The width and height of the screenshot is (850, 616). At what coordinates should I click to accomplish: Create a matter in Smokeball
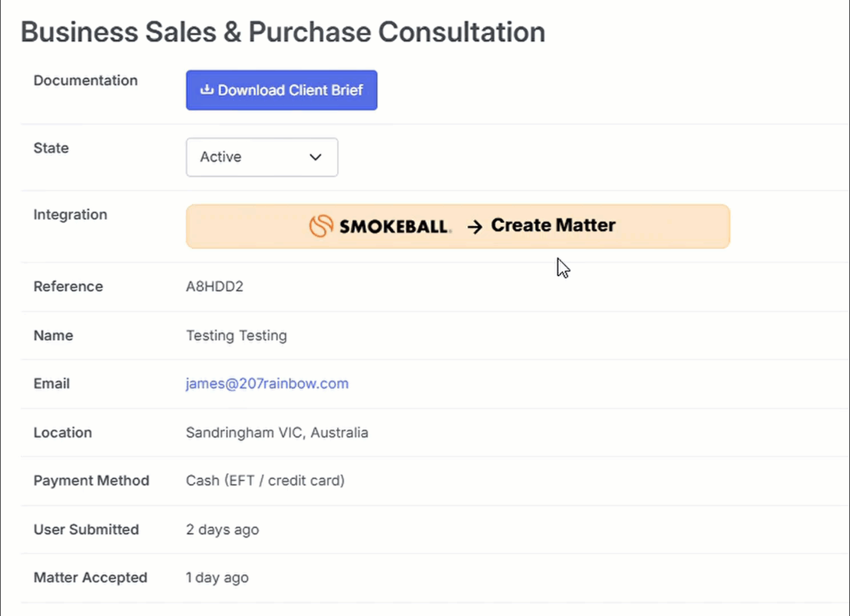(x=458, y=226)
